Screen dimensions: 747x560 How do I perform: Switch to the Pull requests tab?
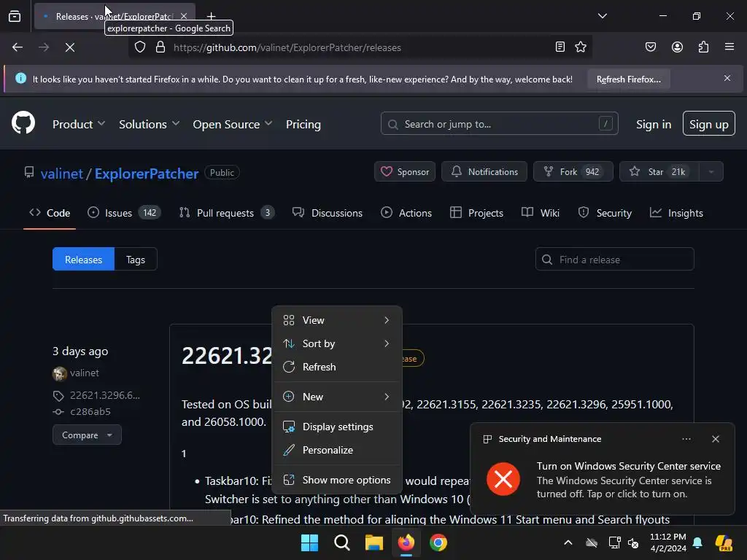click(x=226, y=213)
